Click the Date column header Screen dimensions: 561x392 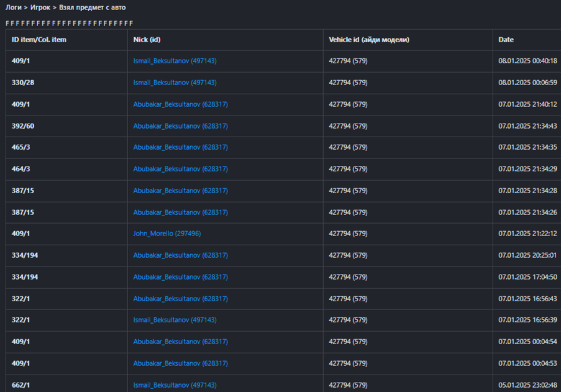point(506,40)
